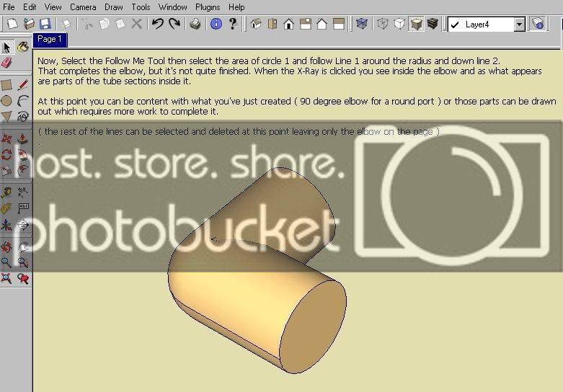This screenshot has width=563, height=392.
Task: Choose the Protractor tool
Action: (x=6, y=208)
